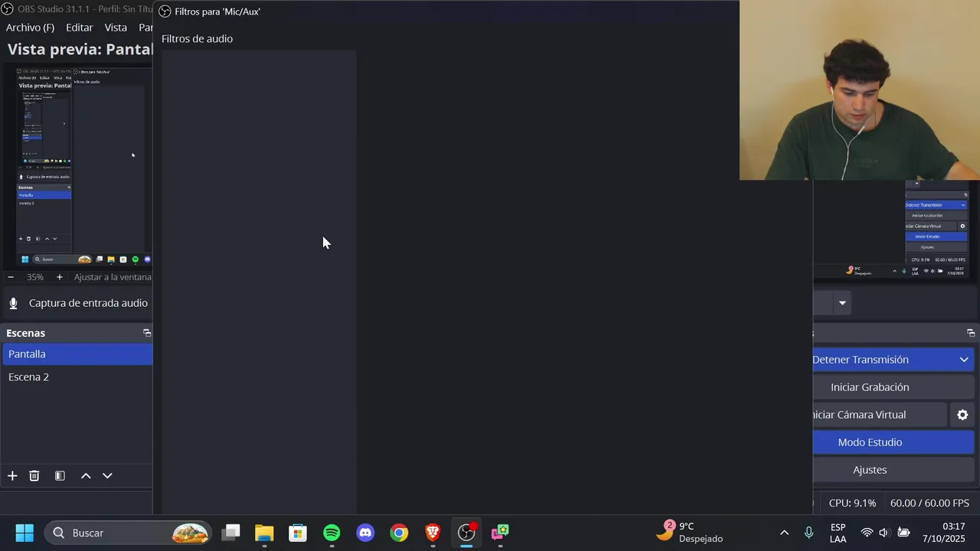Launch Microsoft Store from the taskbar

[298, 533]
